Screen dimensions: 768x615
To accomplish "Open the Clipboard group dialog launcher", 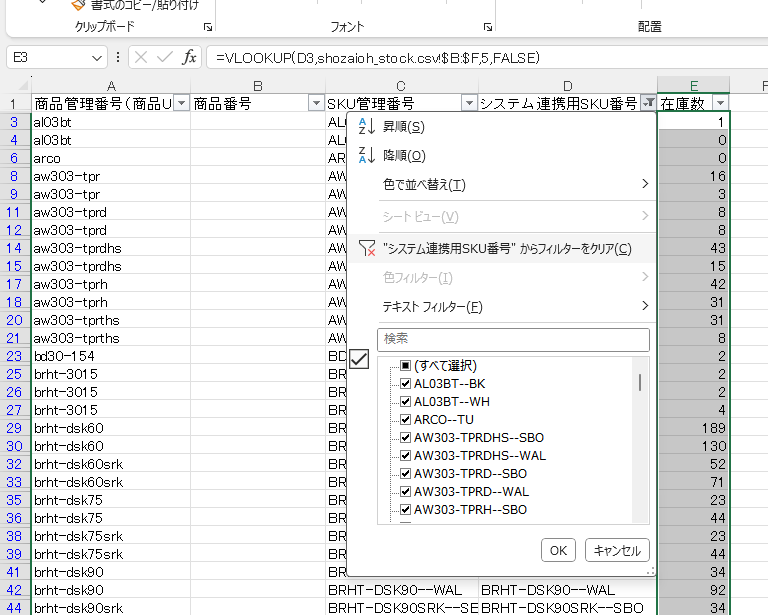I will [208, 27].
